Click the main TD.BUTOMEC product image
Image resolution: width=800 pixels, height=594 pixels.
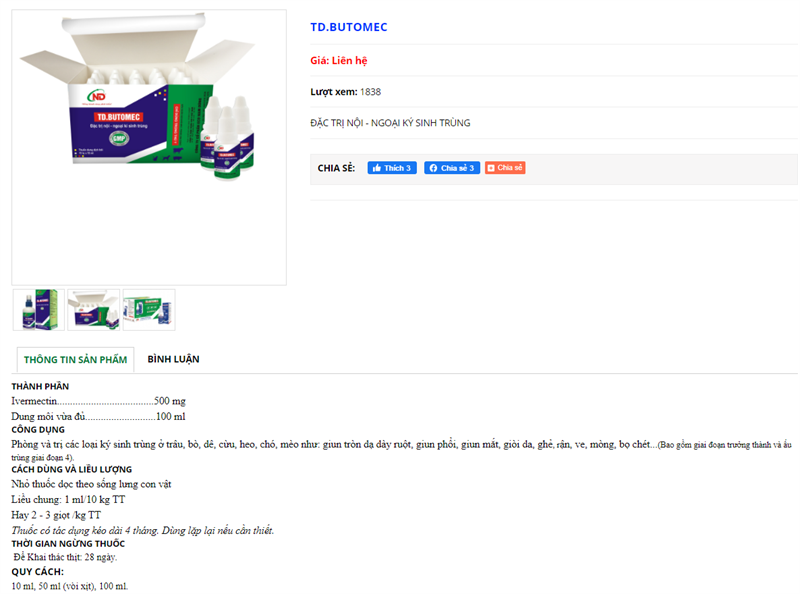point(148,147)
